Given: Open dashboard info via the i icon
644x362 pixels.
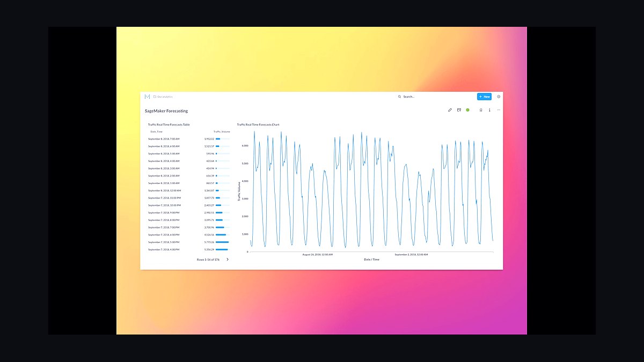Looking at the screenshot, I should coord(489,110).
